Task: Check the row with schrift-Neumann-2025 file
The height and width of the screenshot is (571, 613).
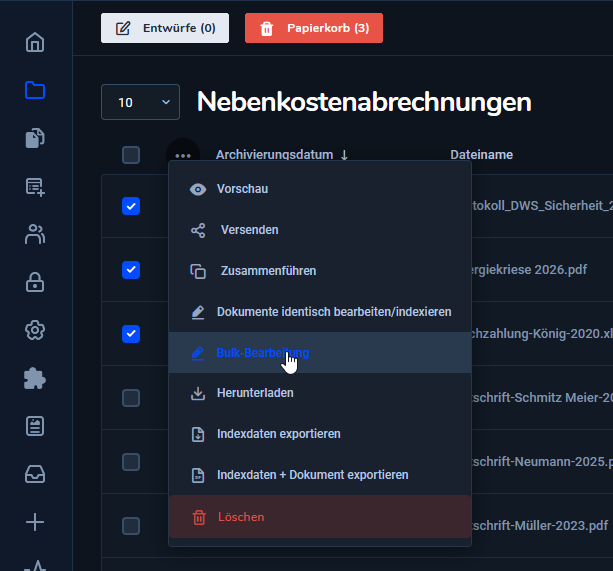Action: pyautogui.click(x=131, y=462)
